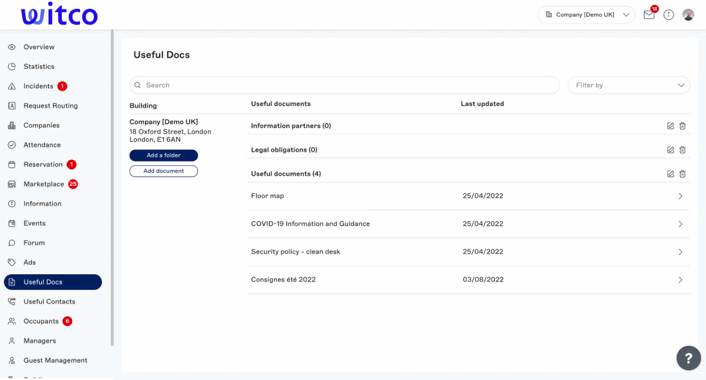Viewport: 706px width, 380px height.
Task: Delete the Information partners folder
Action: point(683,126)
